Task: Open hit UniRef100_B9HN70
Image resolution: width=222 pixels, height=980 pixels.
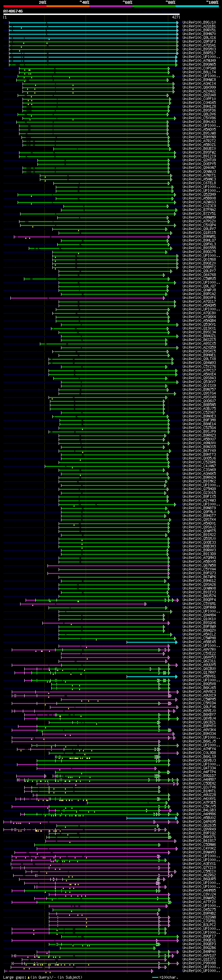Action: (x=199, y=34)
